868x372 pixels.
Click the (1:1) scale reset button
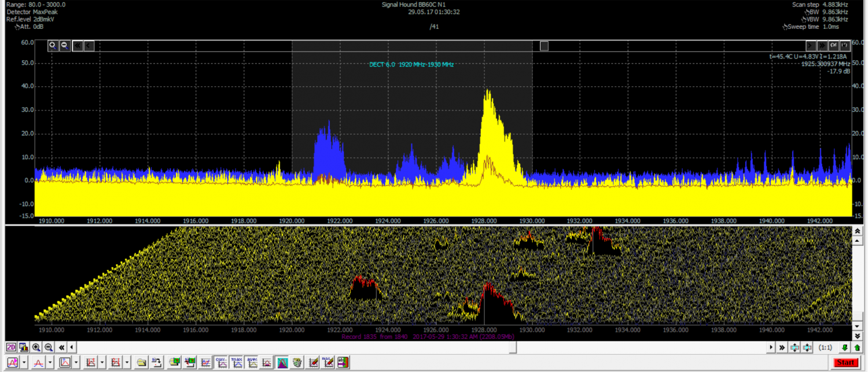point(826,347)
